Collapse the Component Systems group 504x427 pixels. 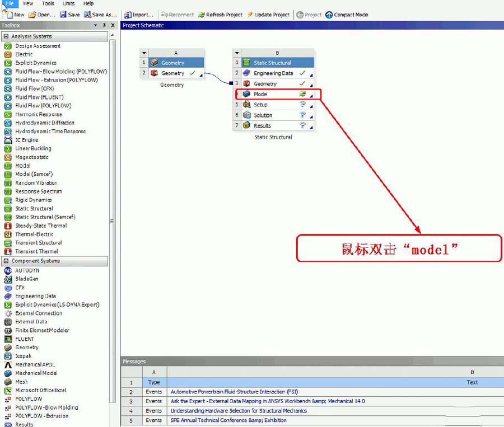click(x=6, y=261)
